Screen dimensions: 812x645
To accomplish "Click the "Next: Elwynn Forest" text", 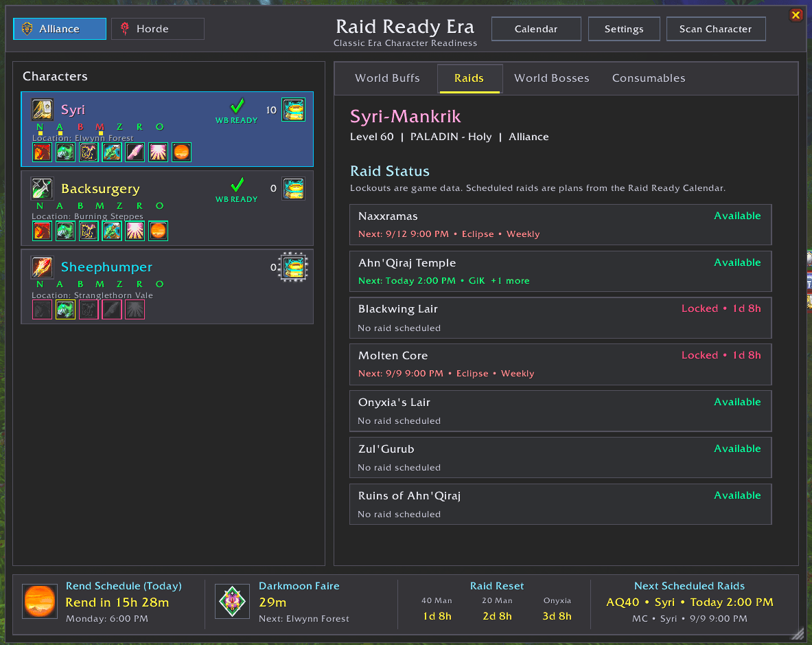I will click(304, 619).
